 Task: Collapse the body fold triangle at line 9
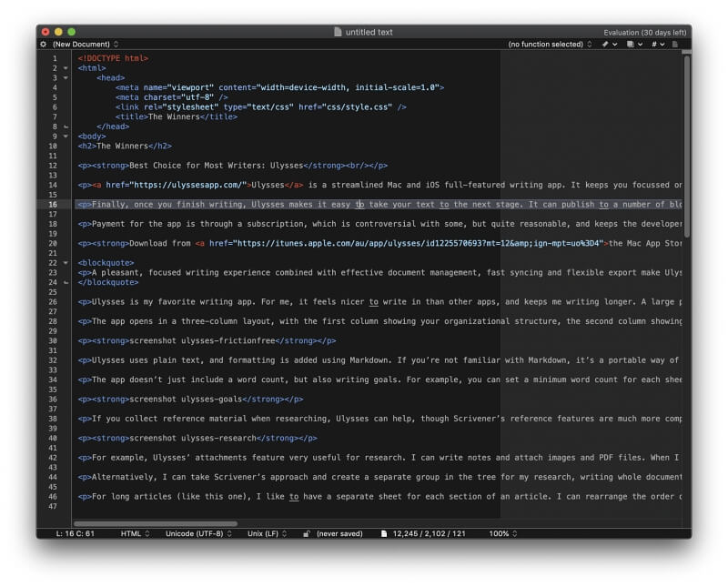tap(65, 136)
